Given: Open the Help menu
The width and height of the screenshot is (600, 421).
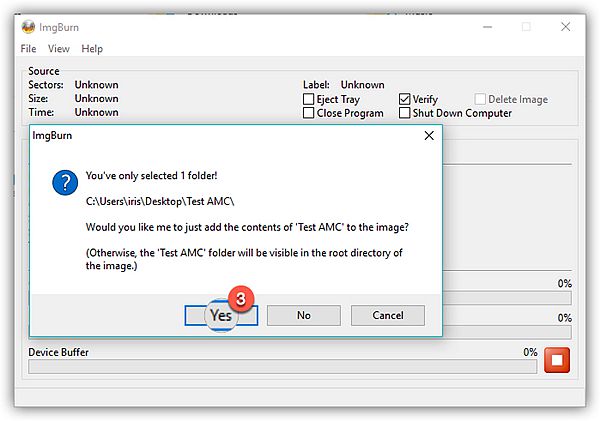Looking at the screenshot, I should point(92,49).
